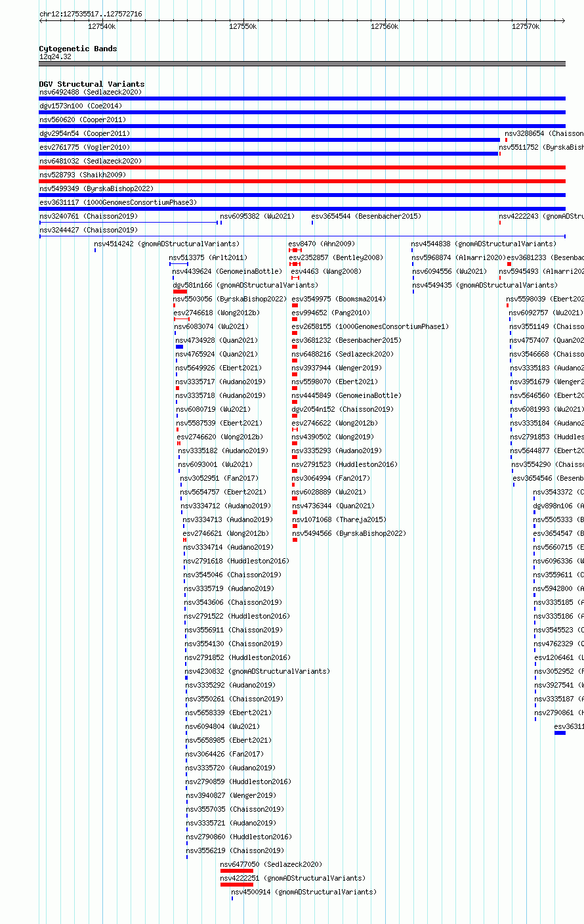
Task: Open esv2658155 (1000GenomesConsortiumPhase1) variant
Action: [370, 327]
